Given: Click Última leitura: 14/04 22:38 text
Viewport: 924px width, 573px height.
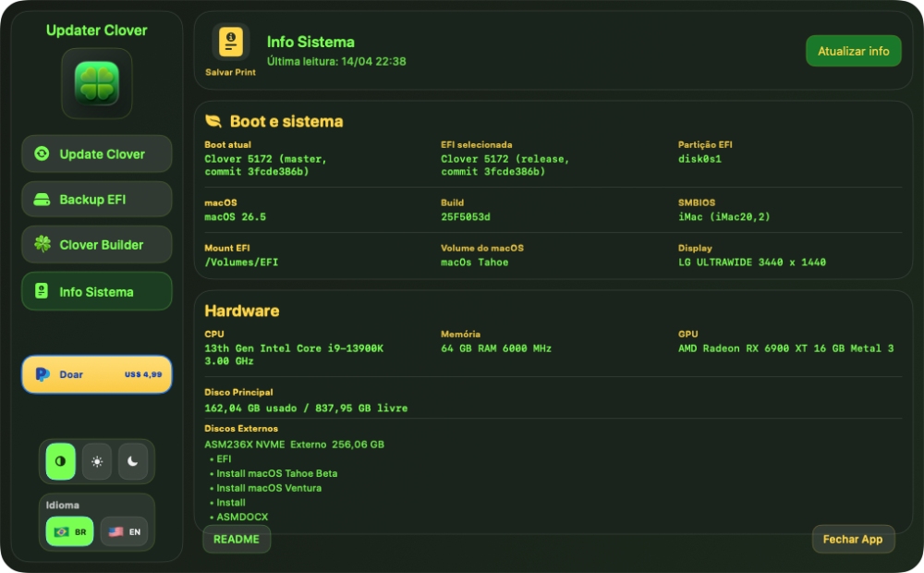Looking at the screenshot, I should pos(336,61).
